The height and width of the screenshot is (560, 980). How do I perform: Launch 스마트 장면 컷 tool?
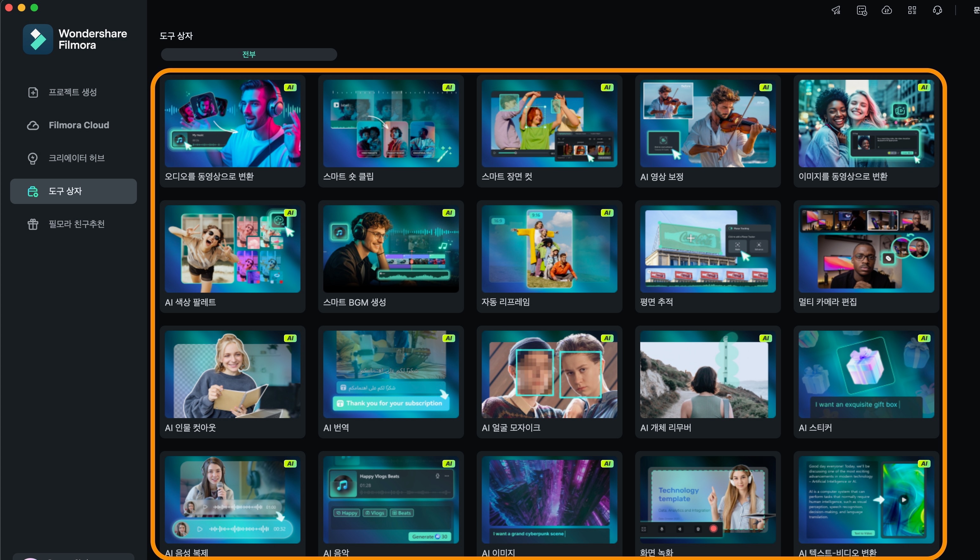click(550, 131)
